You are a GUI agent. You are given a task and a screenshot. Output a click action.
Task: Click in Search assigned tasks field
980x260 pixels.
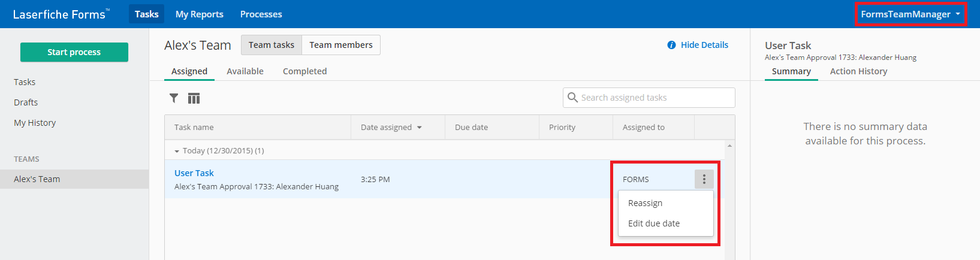649,98
